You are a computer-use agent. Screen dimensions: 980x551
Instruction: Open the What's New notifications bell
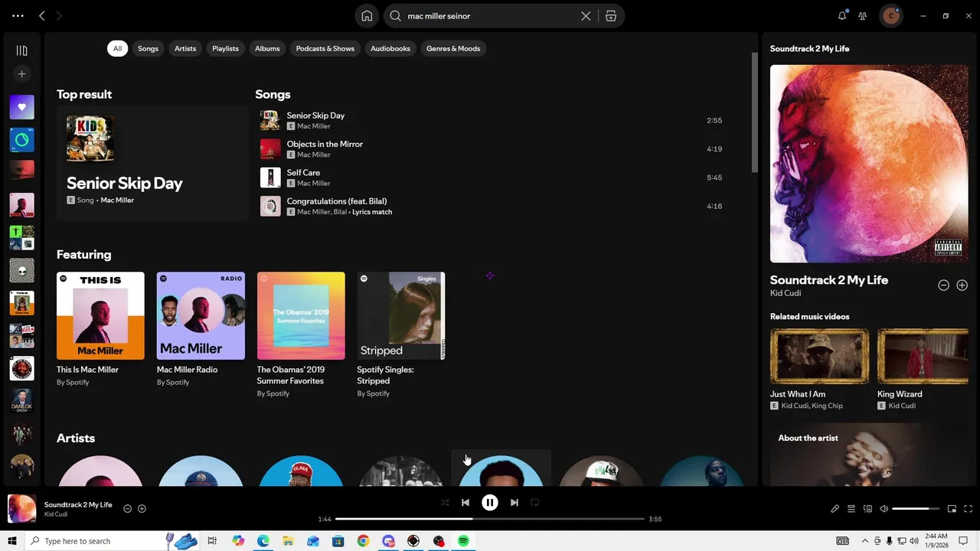coord(842,15)
